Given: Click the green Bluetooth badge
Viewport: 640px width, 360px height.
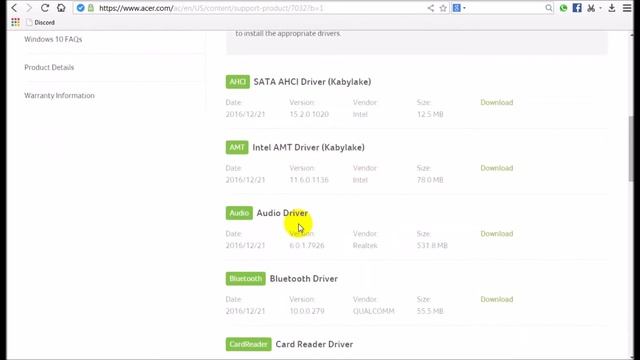Looking at the screenshot, I should click(245, 279).
